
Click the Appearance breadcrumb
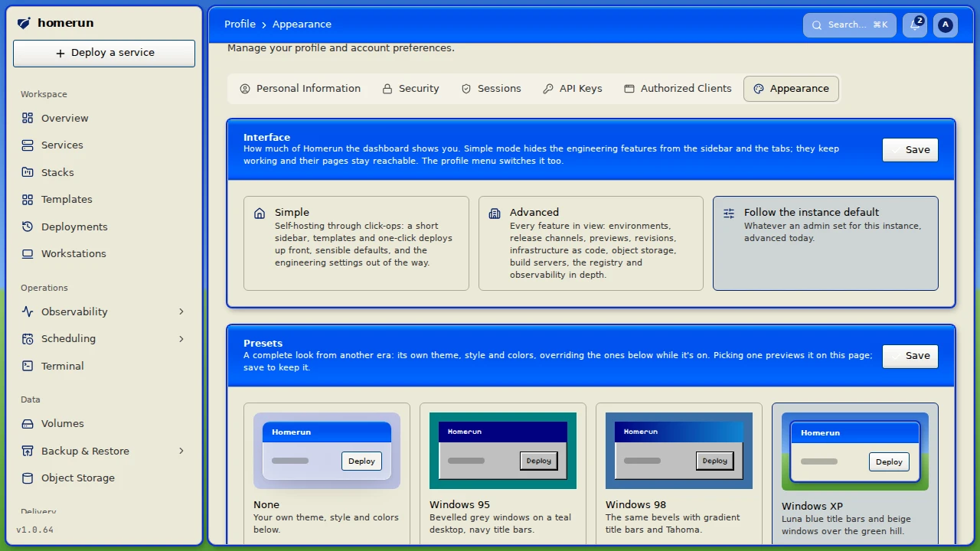coord(302,24)
